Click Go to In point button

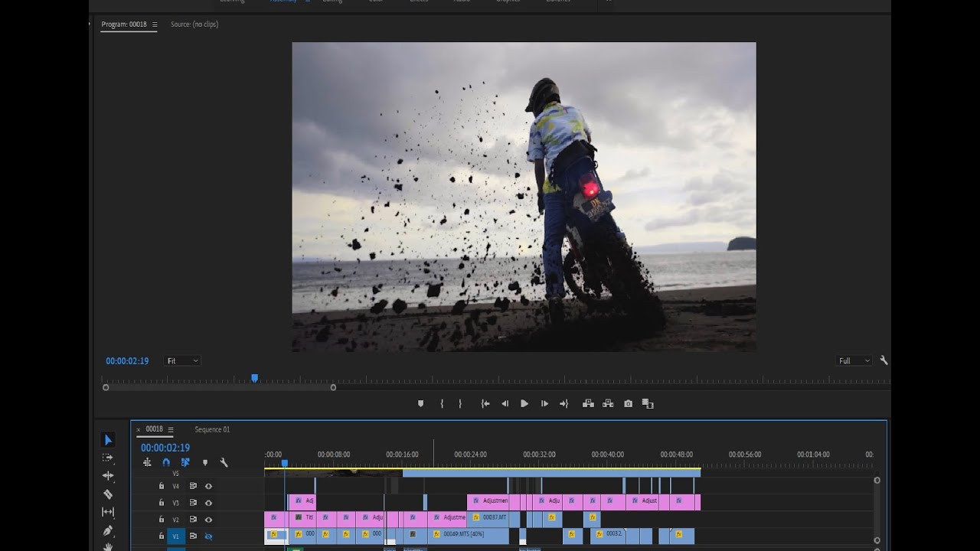[x=485, y=403]
